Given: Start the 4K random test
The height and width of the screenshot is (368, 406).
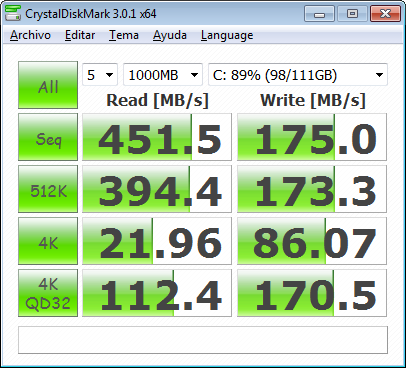Looking at the screenshot, I should [x=48, y=241].
